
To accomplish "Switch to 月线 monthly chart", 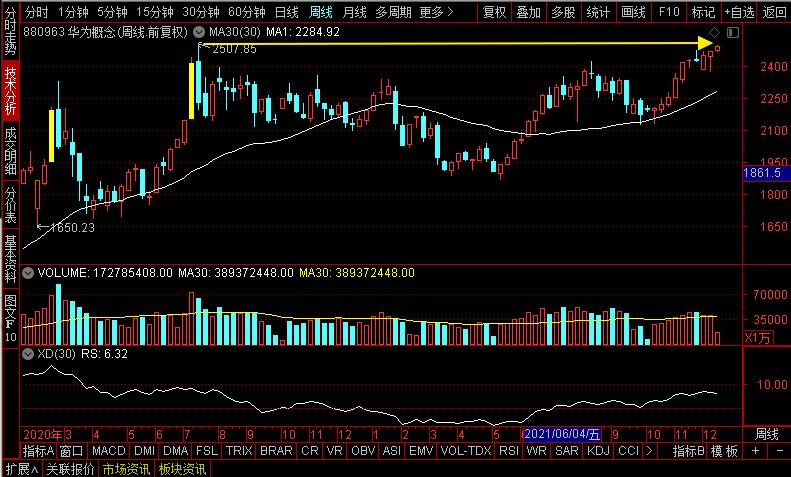I will 354,12.
